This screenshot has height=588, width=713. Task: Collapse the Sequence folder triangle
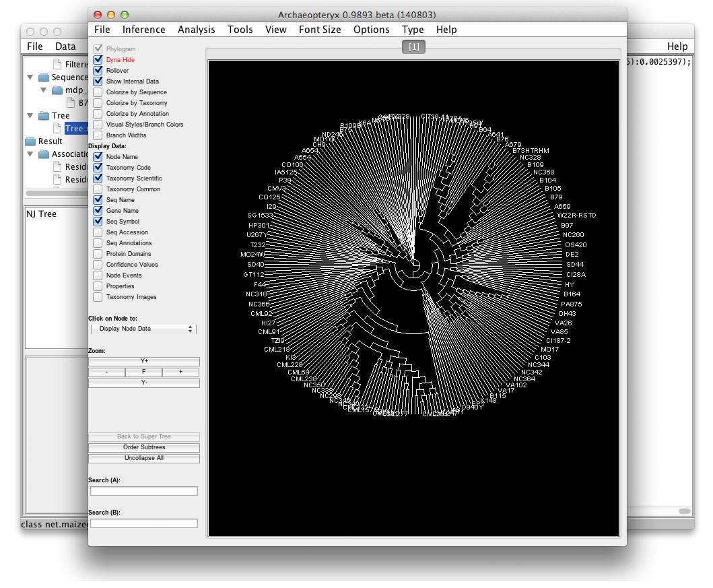click(x=30, y=77)
